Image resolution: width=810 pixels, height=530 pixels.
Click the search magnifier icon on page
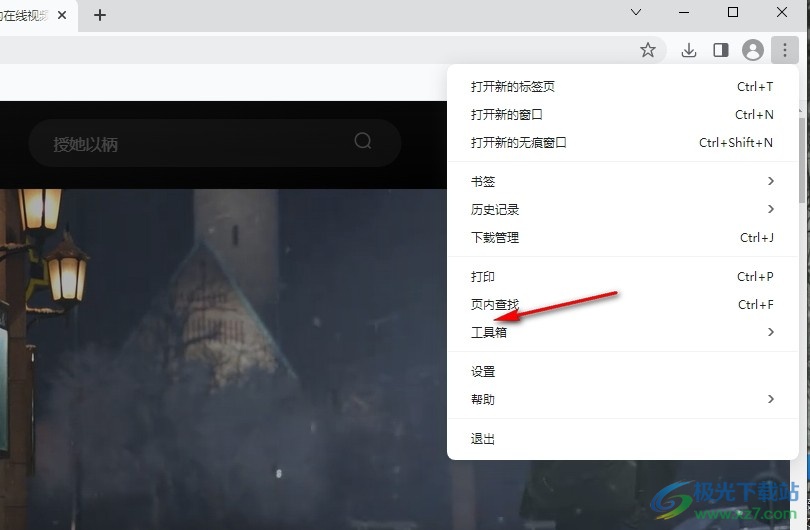tap(363, 141)
